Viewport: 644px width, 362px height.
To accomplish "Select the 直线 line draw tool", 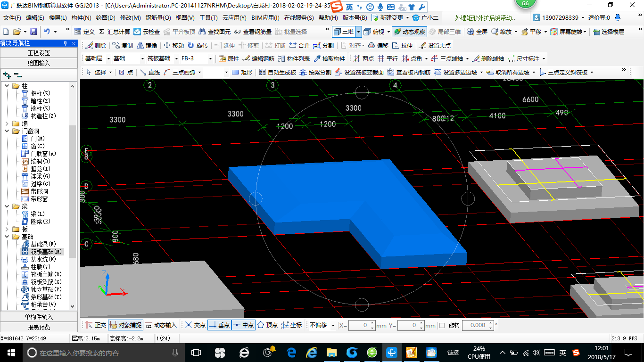I will point(150,73).
